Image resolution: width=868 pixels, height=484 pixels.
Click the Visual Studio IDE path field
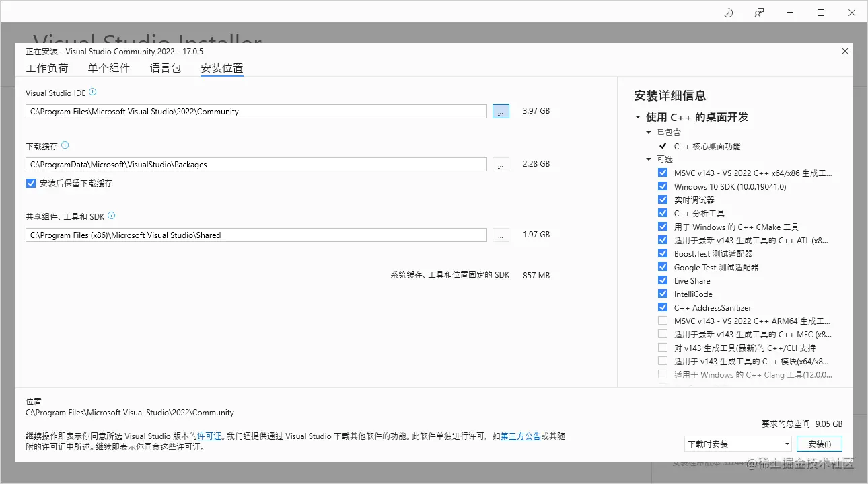[x=256, y=111]
